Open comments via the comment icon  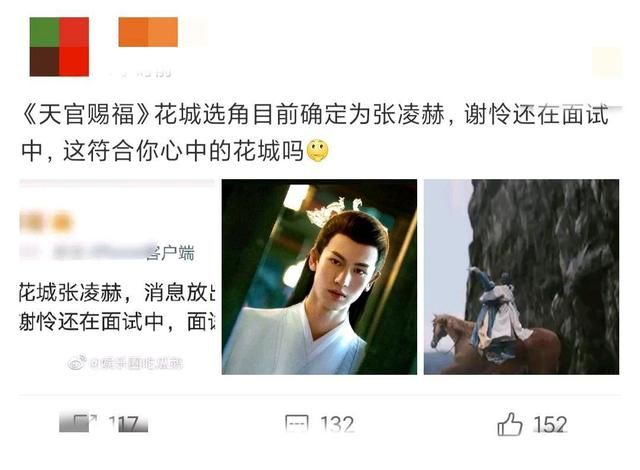point(297,424)
